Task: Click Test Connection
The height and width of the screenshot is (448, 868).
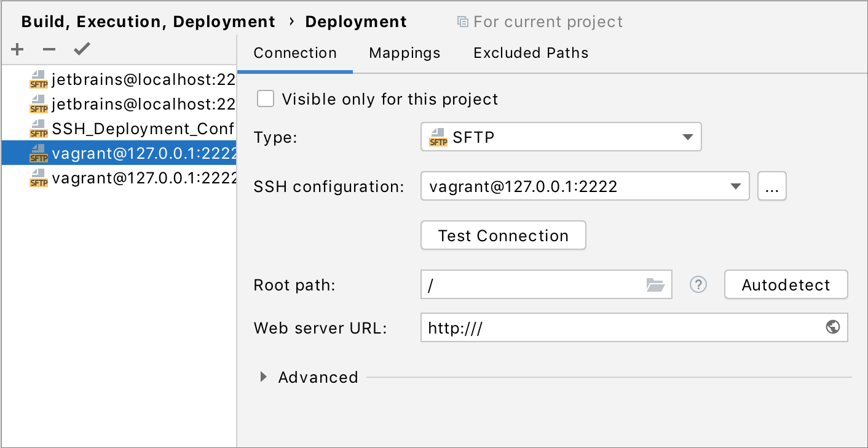Action: click(x=503, y=235)
